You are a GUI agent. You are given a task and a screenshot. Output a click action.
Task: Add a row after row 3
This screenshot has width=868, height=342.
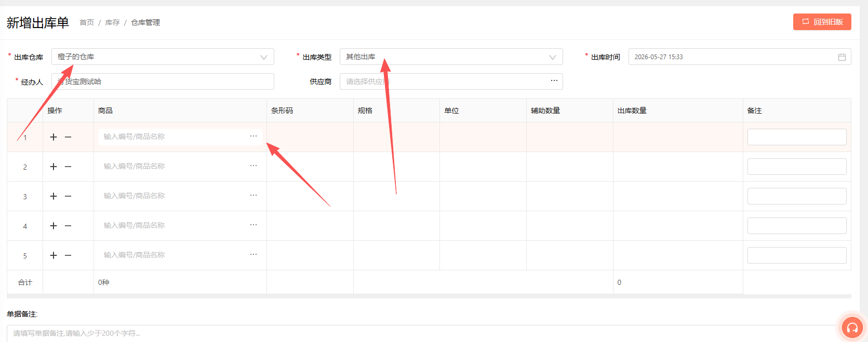tap(54, 196)
